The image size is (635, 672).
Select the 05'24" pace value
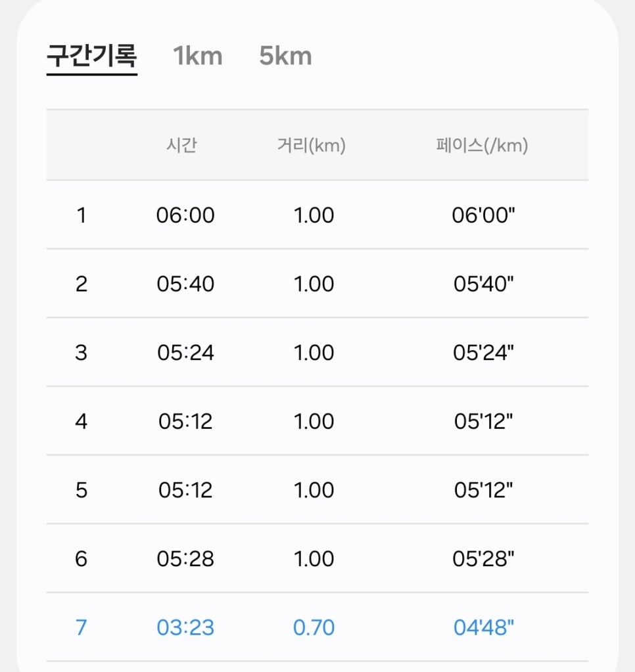tap(483, 353)
